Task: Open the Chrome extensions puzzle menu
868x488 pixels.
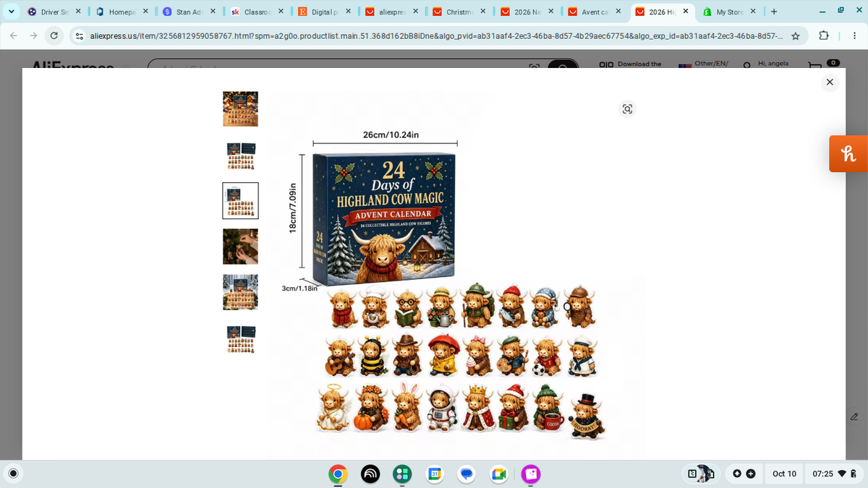Action: pyautogui.click(x=823, y=35)
